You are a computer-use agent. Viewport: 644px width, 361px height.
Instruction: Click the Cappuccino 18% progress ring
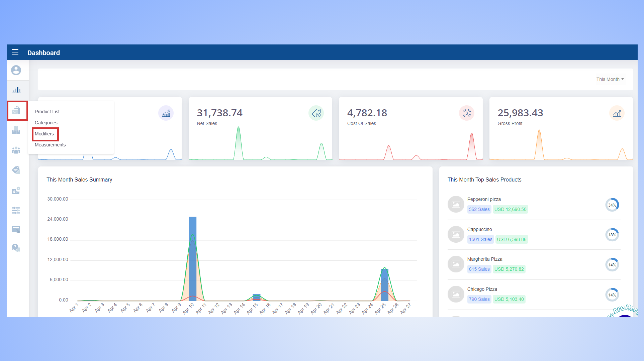(612, 235)
